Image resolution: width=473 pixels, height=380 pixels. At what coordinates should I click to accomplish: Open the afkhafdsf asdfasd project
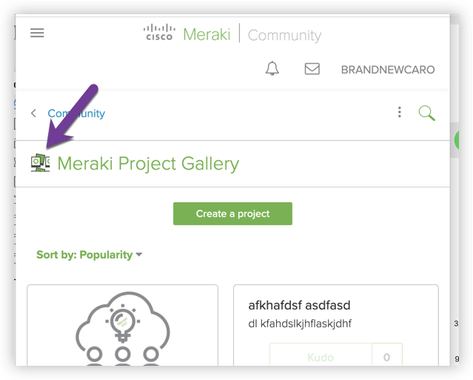[299, 305]
